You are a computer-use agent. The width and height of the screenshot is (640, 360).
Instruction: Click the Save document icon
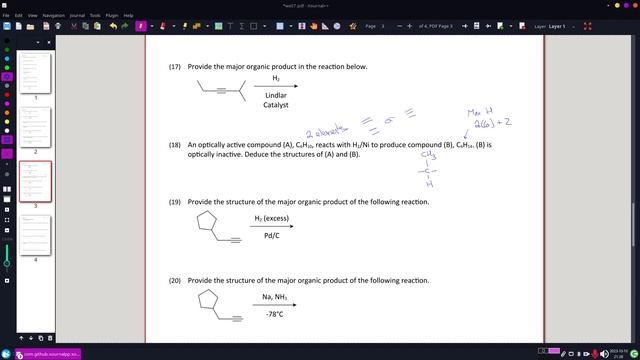tap(7, 26)
